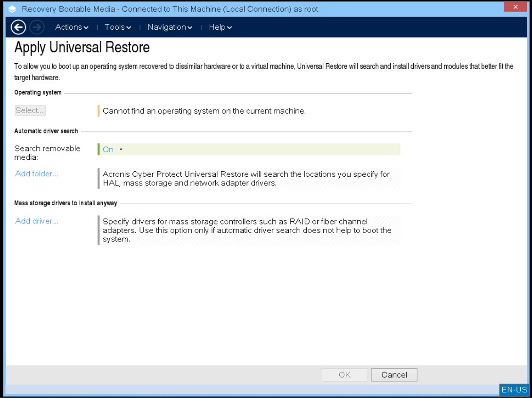Open the Actions menu
This screenshot has width=532, height=398.
click(69, 27)
